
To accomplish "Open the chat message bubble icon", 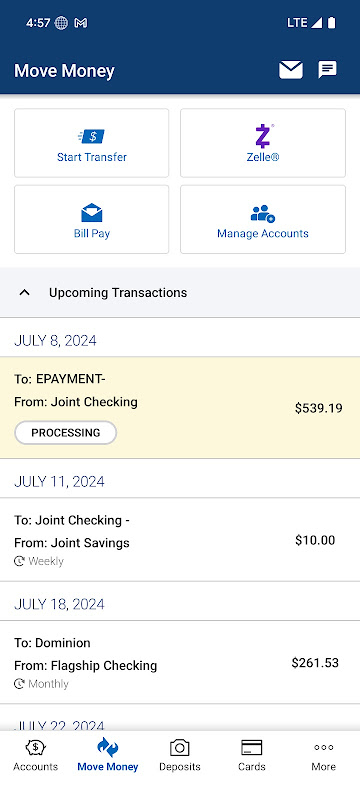I will tap(327, 69).
